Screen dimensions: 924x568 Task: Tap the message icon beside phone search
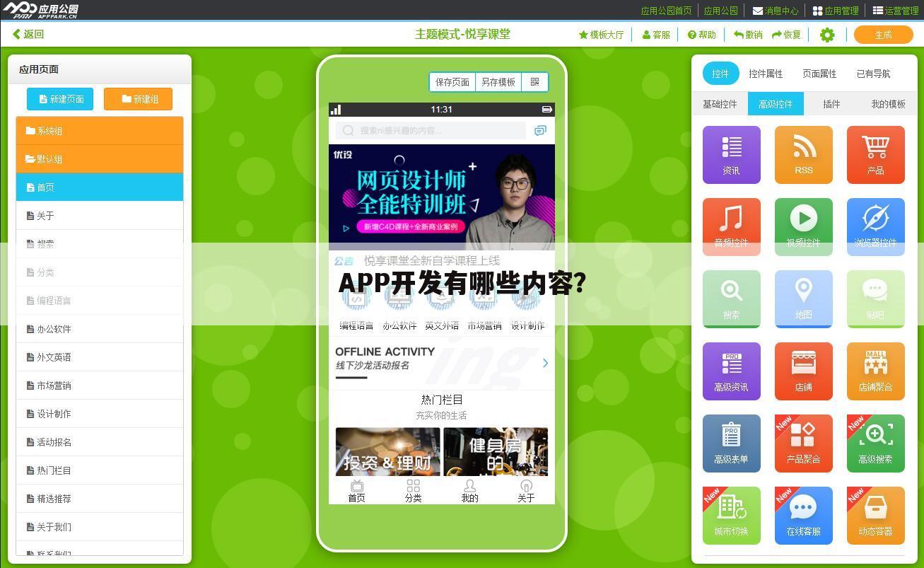540,130
